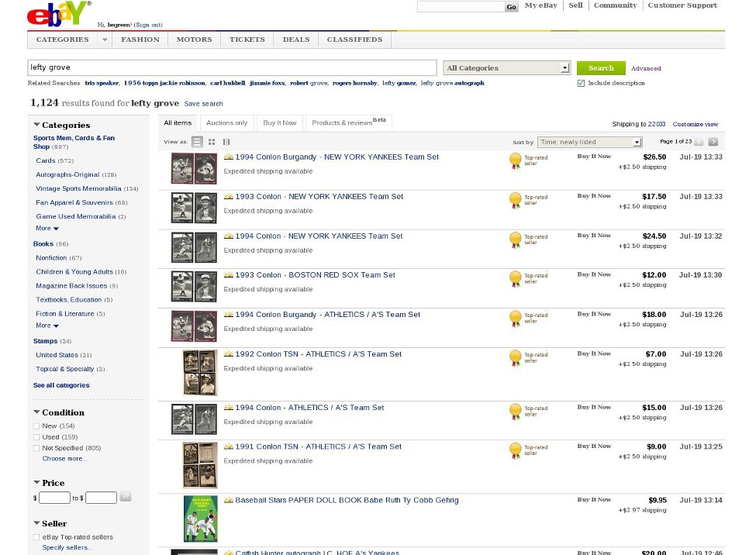Viewport: 756px width, 555px height.
Task: Enable eBay Top-rated sellers filter
Action: click(x=36, y=537)
